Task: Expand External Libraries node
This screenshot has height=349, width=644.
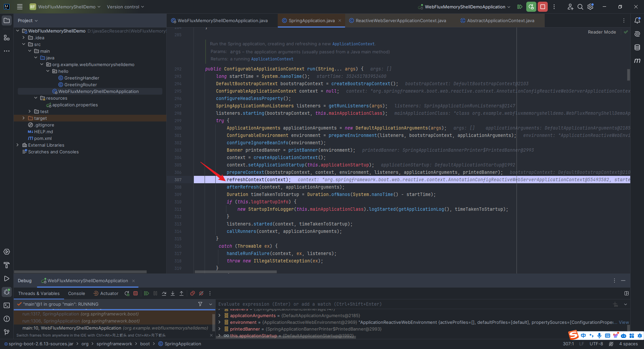Action: coord(17,145)
